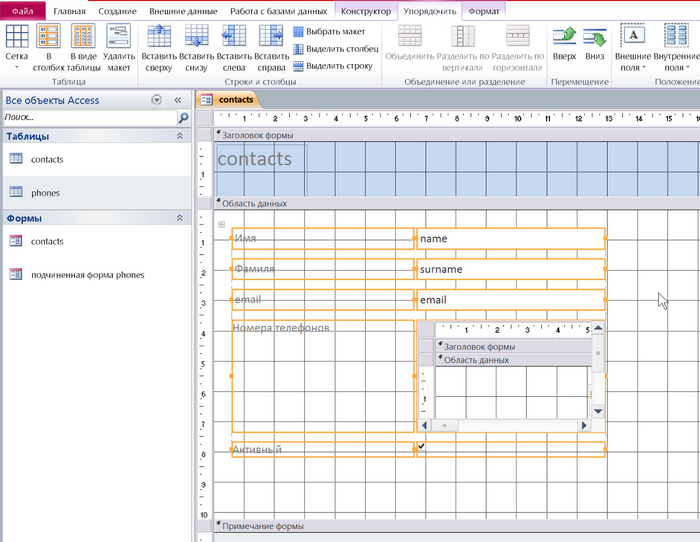
Task: Open the Сетка gridlines menu
Action: click(17, 48)
